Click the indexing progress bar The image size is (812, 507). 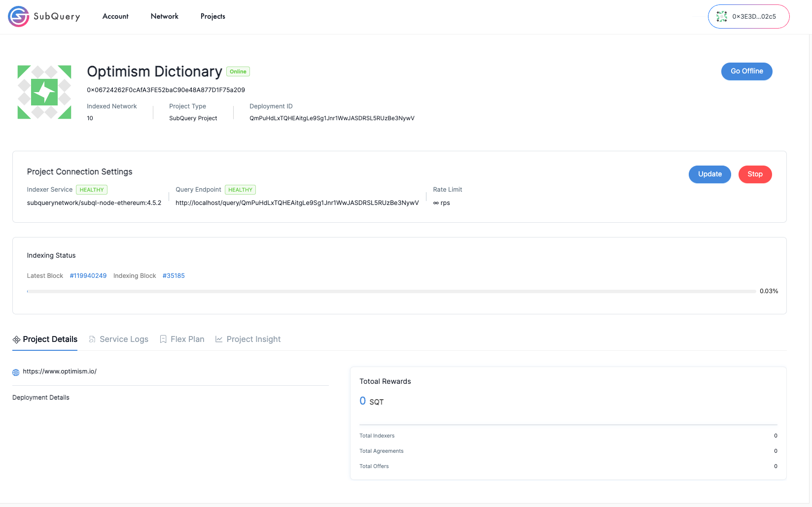coord(391,292)
